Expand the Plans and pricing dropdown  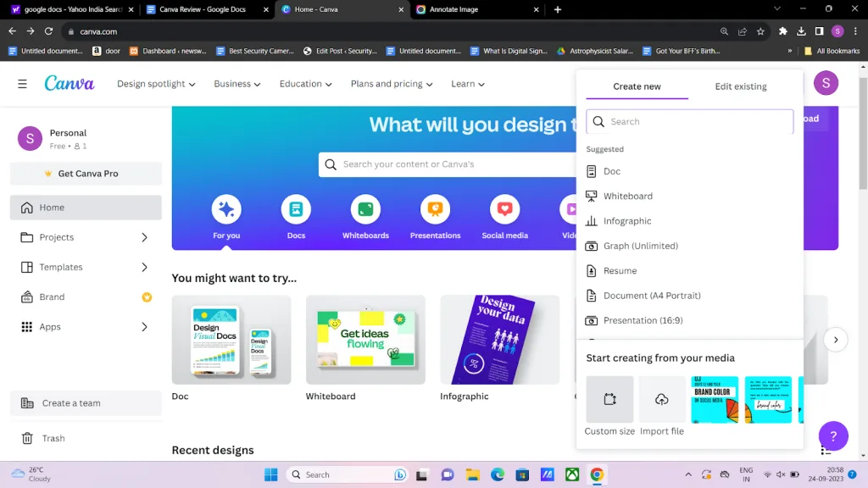point(392,84)
